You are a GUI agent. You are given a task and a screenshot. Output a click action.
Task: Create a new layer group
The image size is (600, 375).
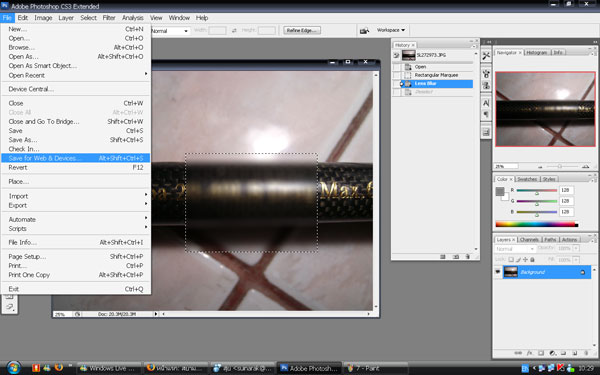tap(563, 353)
